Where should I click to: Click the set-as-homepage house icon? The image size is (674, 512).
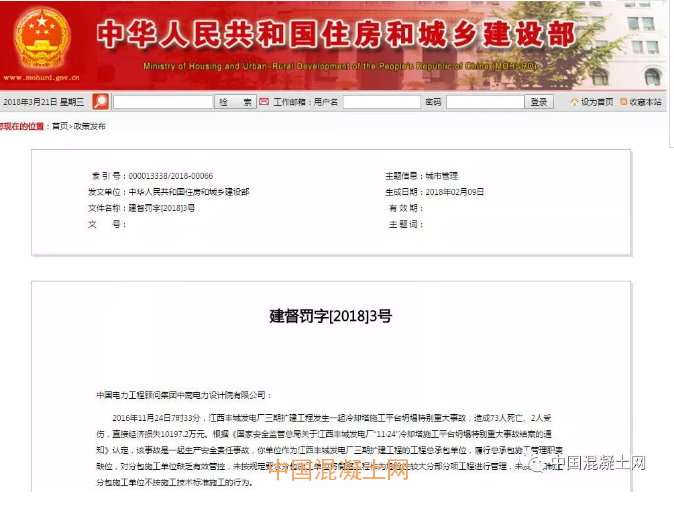click(x=574, y=102)
